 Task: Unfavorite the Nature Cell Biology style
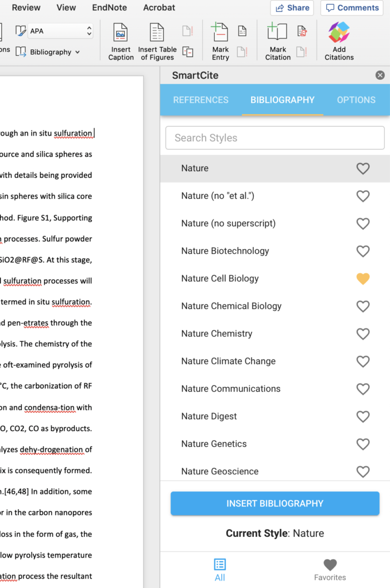[x=362, y=278]
